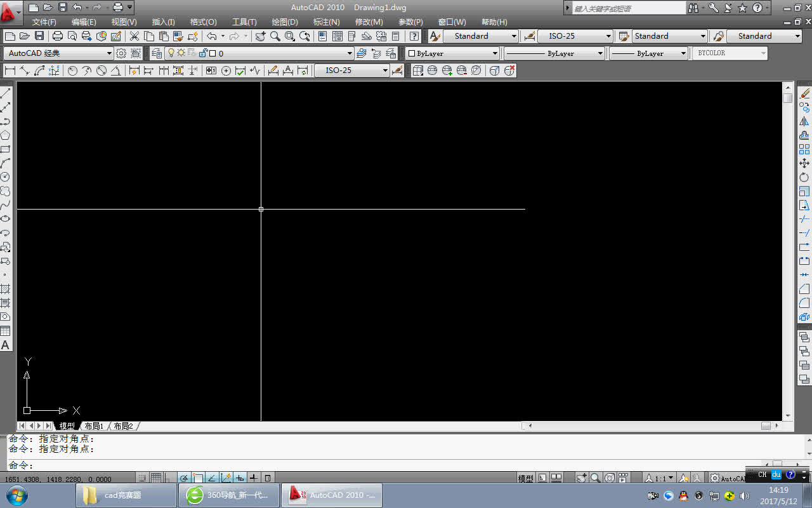Toggle Dynamic UCS in the status bar
Image resolution: width=812 pixels, height=508 pixels.
point(226,478)
